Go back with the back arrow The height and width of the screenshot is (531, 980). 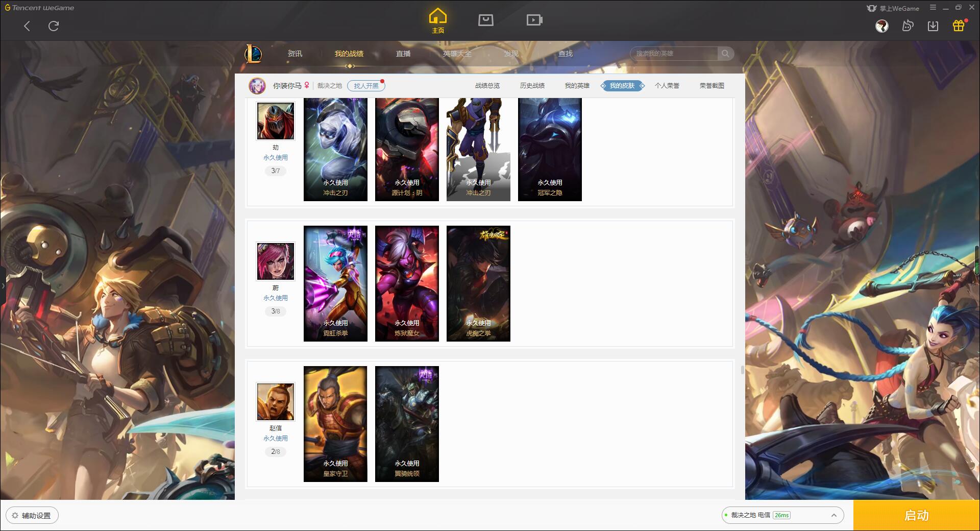[27, 26]
